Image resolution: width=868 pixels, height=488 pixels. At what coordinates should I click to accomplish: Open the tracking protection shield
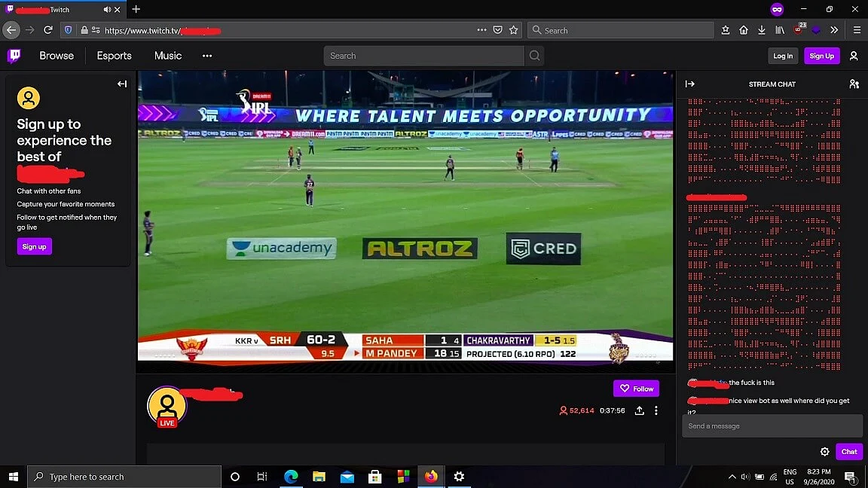(68, 30)
